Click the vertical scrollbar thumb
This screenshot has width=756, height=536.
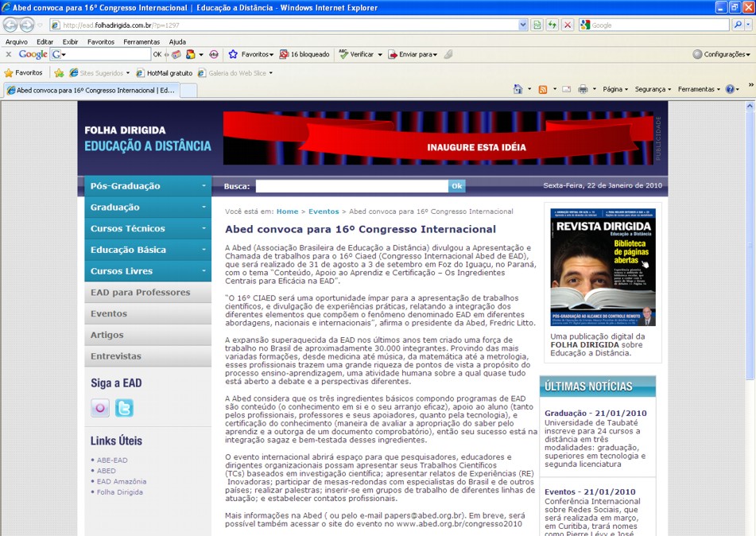(750, 245)
